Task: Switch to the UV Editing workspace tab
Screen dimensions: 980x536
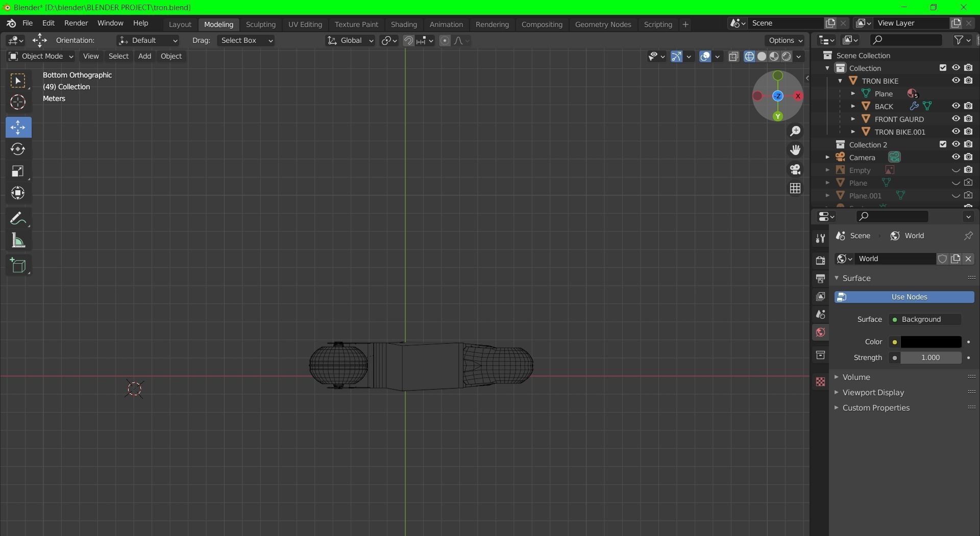Action: point(305,24)
